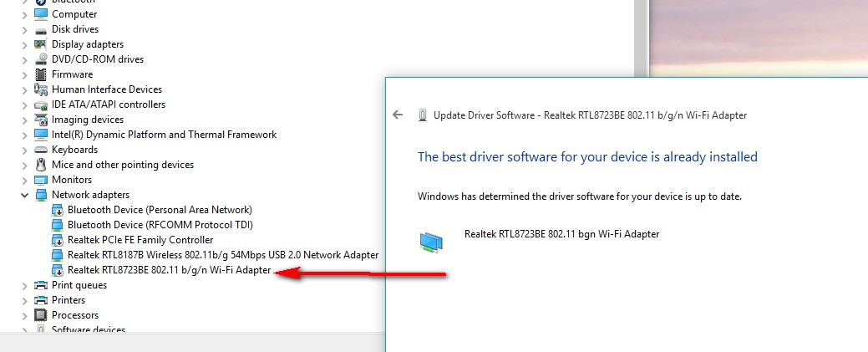
Task: Select the Human Interface Devices label
Action: (x=107, y=89)
